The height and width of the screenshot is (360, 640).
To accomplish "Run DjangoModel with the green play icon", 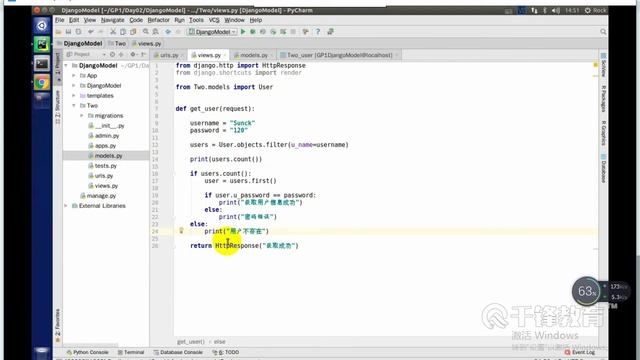I will click(x=243, y=32).
